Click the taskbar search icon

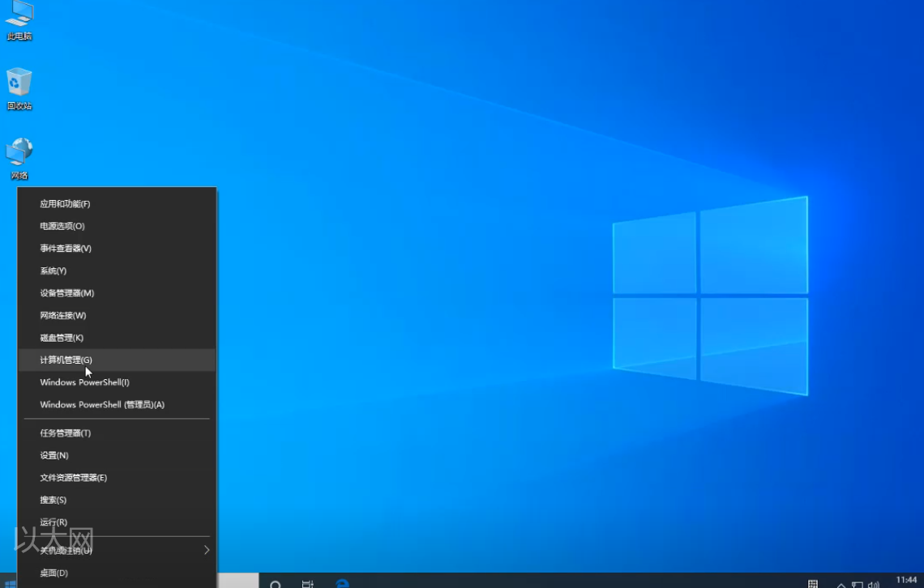(276, 583)
